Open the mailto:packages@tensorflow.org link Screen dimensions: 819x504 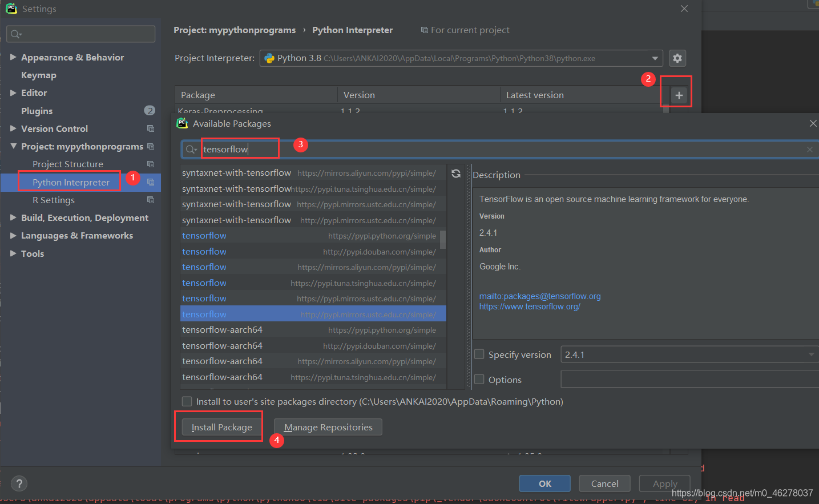point(540,296)
